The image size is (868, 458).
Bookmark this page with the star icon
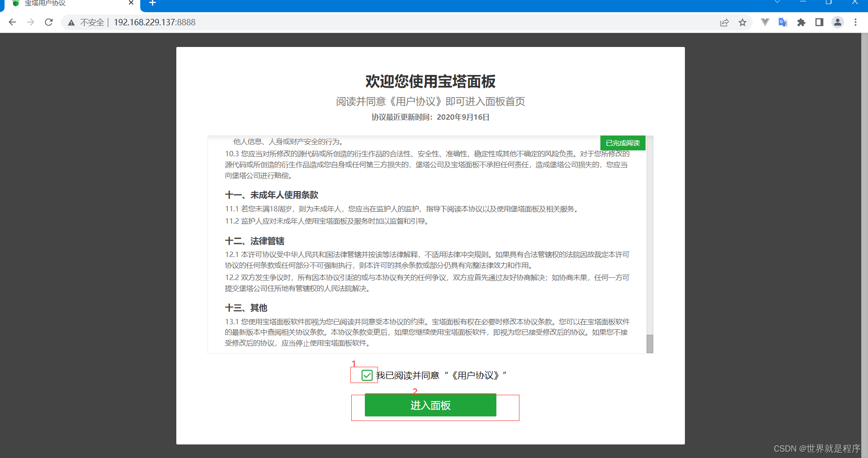point(742,22)
